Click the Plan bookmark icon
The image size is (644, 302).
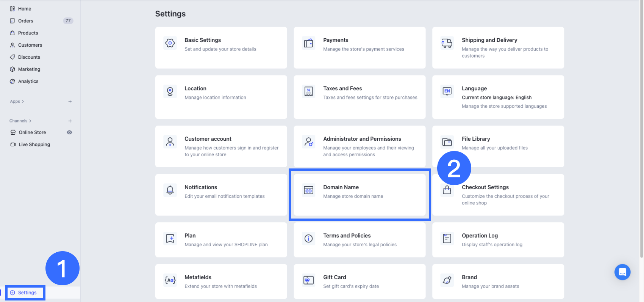click(x=170, y=239)
